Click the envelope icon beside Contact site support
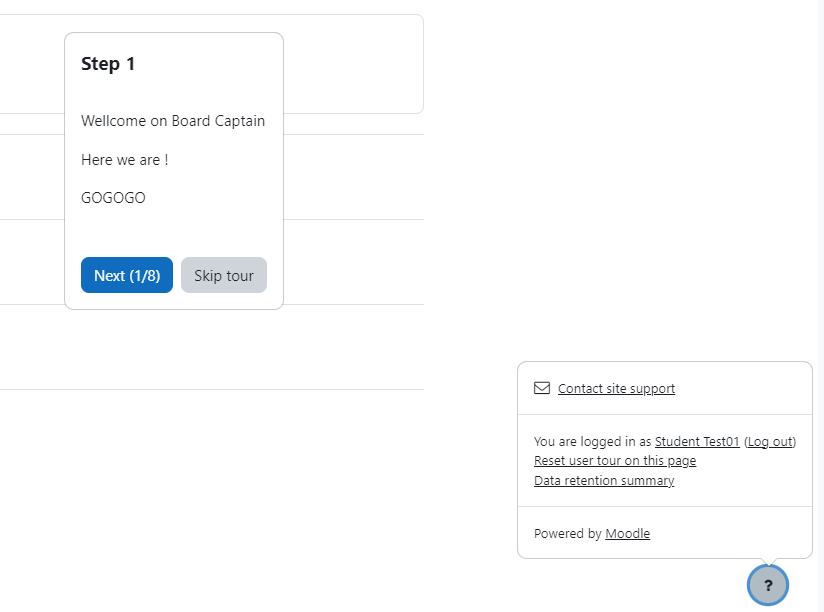The width and height of the screenshot is (824, 612). pyautogui.click(x=542, y=388)
